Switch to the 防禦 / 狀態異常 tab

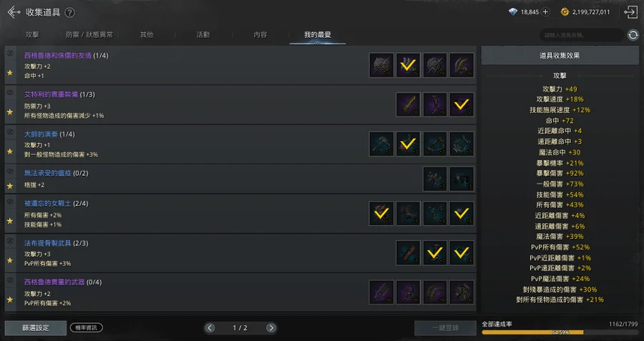point(89,35)
